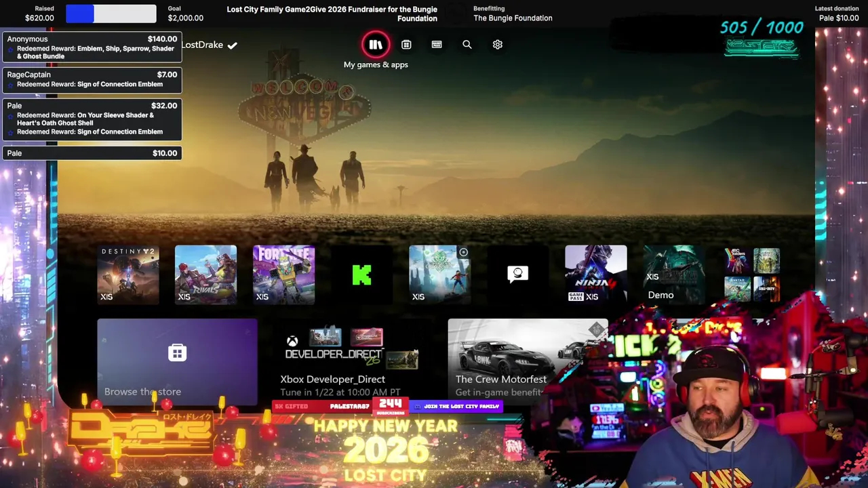
Task: Click the Avatar mini thumbnail in group
Action: point(737,289)
